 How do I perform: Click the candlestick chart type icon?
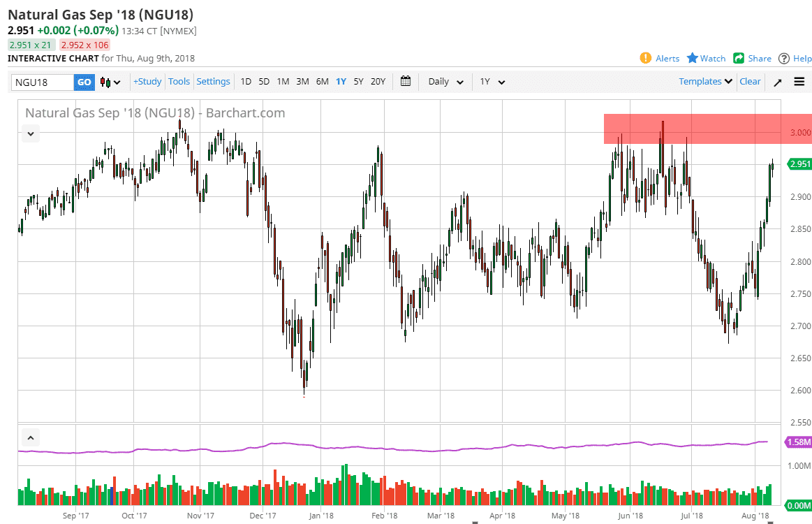click(x=105, y=82)
